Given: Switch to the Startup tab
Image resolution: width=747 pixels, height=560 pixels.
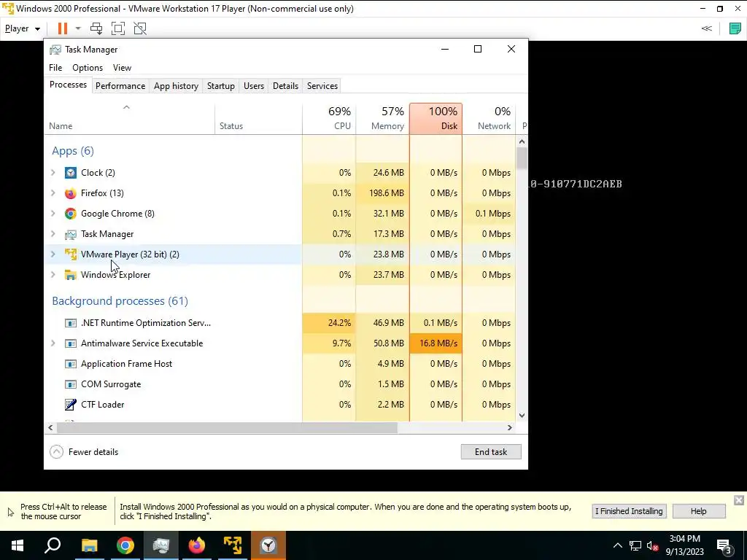Looking at the screenshot, I should coord(220,86).
